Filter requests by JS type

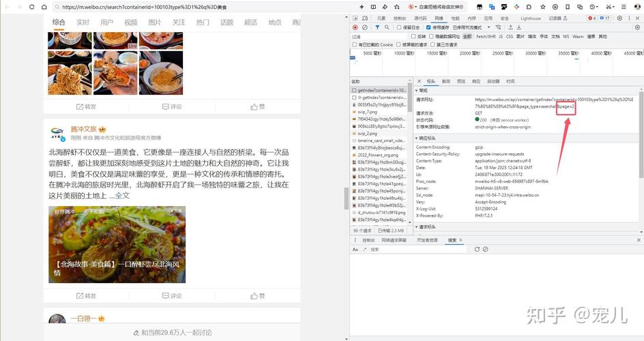[501, 37]
